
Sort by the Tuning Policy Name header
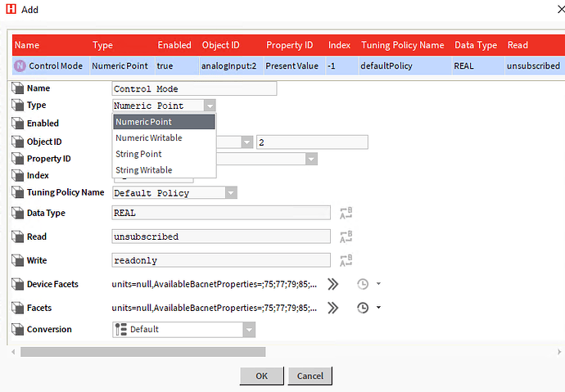[403, 45]
